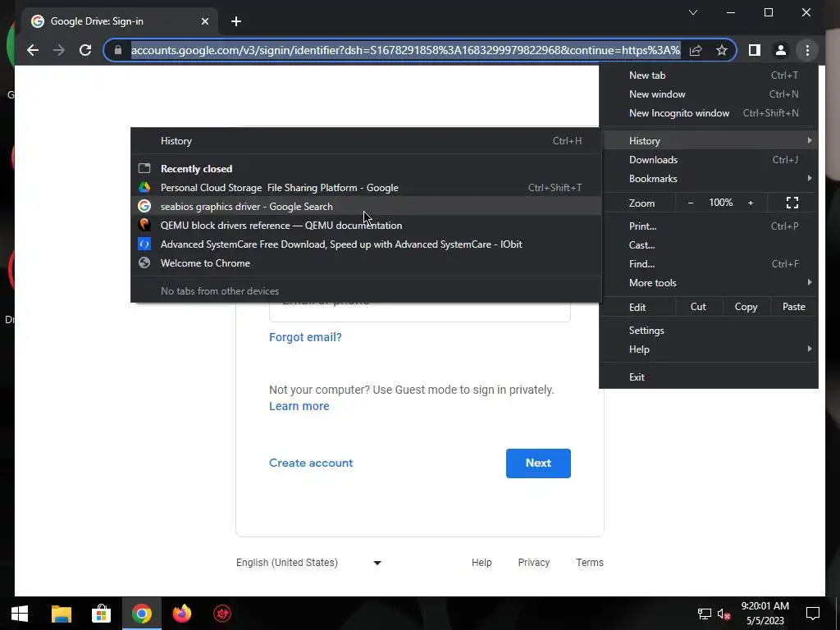Reopen Advanced SystemCare IObit tab
Screen dimensions: 840x630
[x=366, y=244]
